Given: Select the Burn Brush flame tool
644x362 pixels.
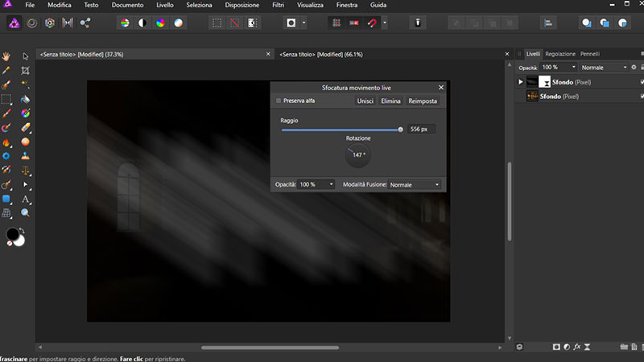Looking at the screenshot, I should (x=6, y=142).
